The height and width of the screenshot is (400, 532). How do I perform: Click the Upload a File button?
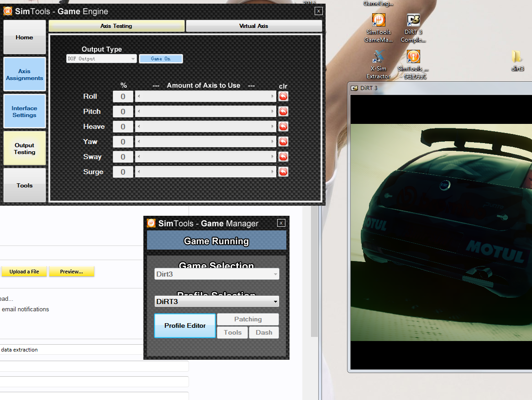[x=24, y=272]
